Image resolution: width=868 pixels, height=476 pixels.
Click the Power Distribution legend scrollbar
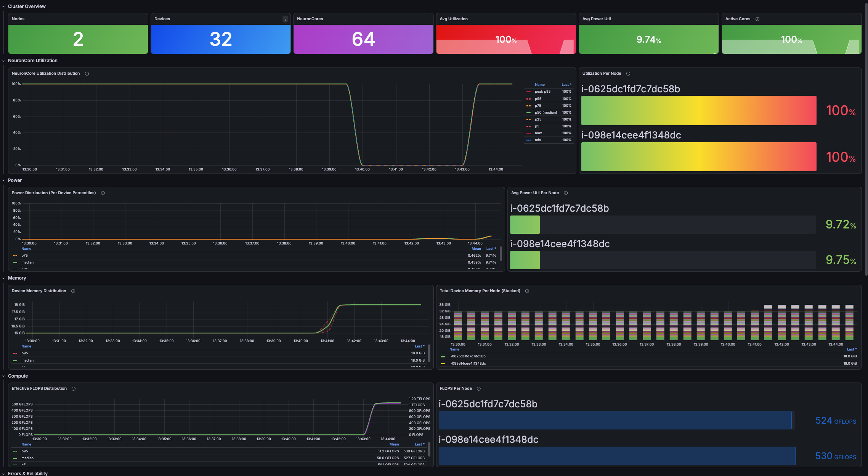point(501,254)
